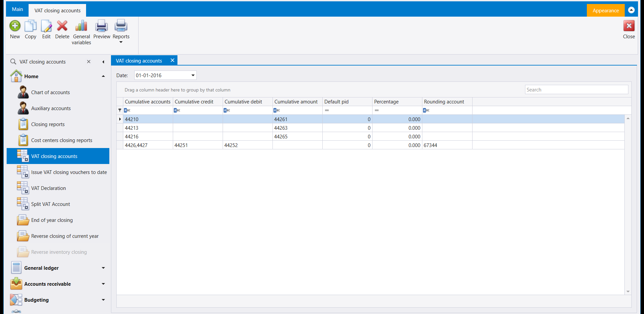Click cumulative debit cell 44252
This screenshot has height=314, width=644.
click(x=248, y=145)
